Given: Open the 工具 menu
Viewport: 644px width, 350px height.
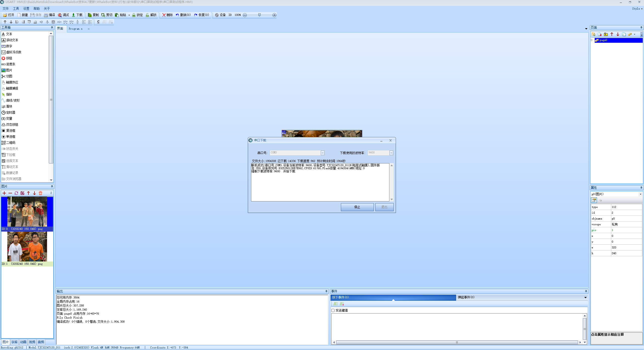Looking at the screenshot, I should [16, 9].
